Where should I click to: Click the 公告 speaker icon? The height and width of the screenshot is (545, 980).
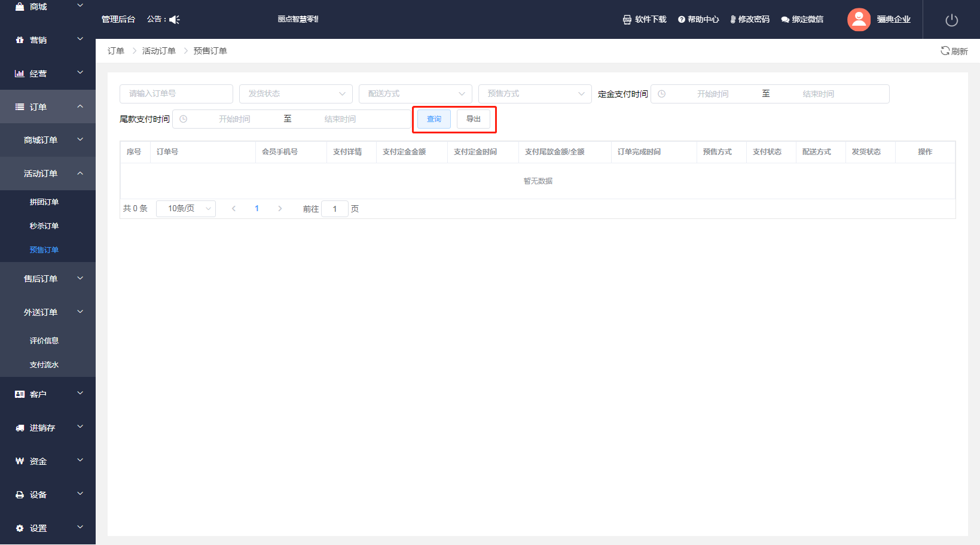[175, 20]
